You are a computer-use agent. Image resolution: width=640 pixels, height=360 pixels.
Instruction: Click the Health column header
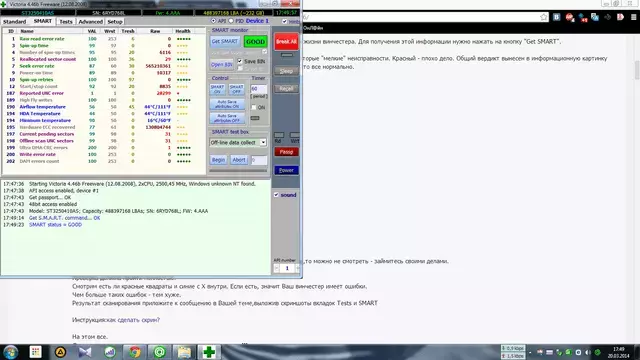pos(183,31)
